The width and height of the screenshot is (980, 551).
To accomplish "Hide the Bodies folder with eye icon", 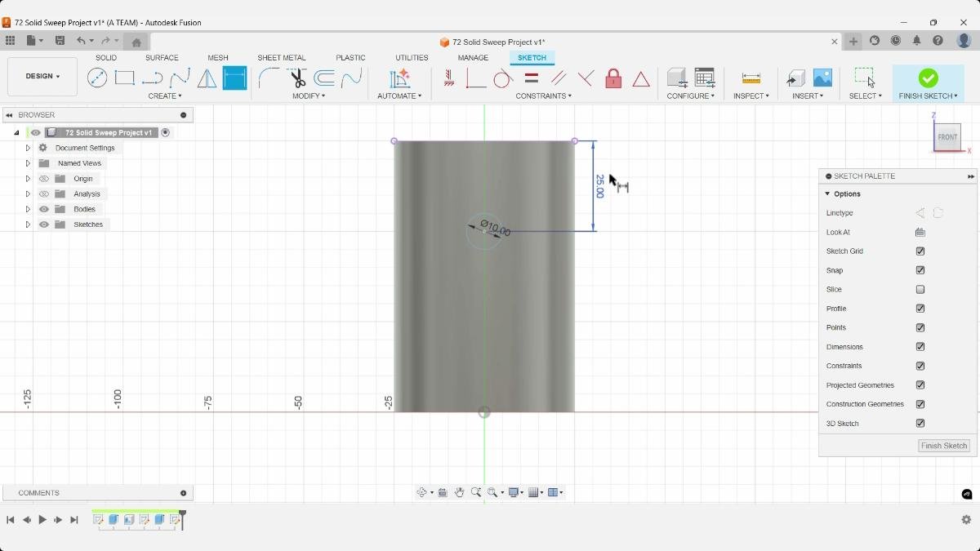I will (x=44, y=209).
